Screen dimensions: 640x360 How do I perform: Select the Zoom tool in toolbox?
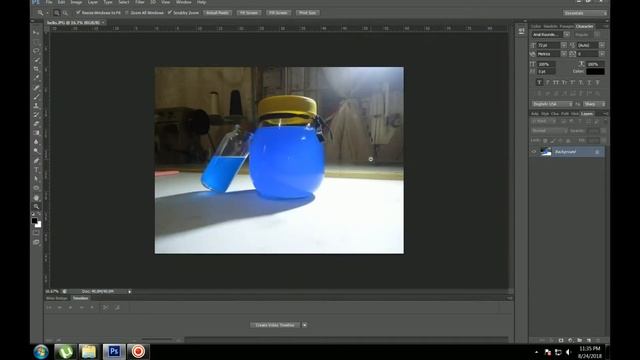[36, 207]
